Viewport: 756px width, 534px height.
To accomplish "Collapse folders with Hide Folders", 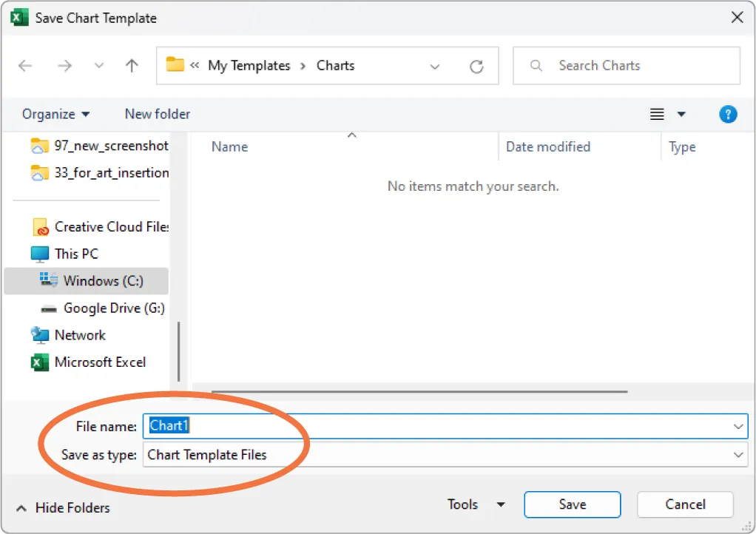I will [64, 508].
